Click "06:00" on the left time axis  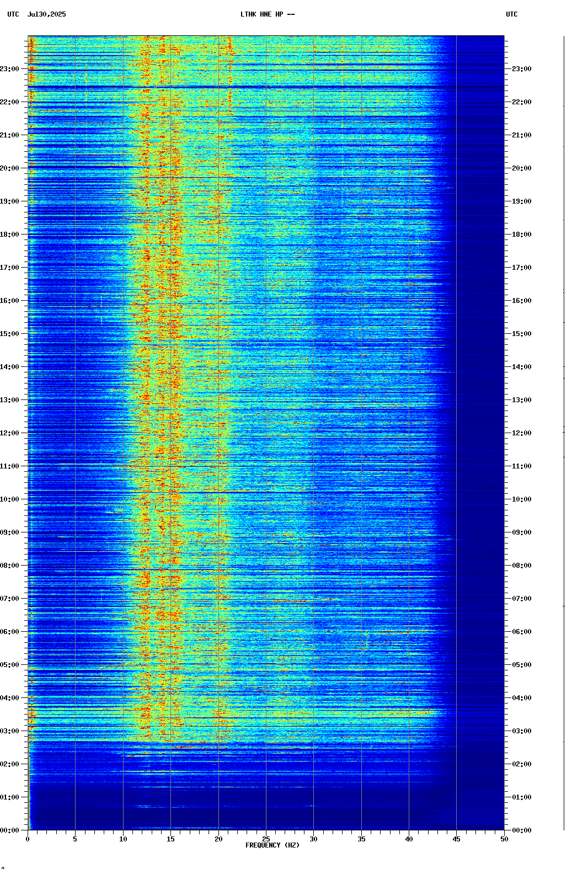click(9, 632)
